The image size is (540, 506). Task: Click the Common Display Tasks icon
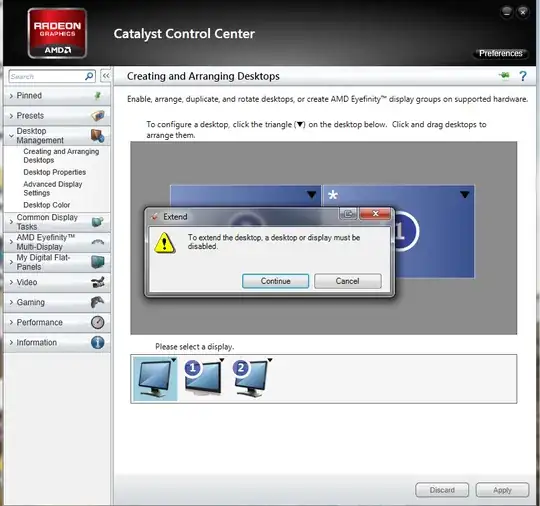coord(98,222)
